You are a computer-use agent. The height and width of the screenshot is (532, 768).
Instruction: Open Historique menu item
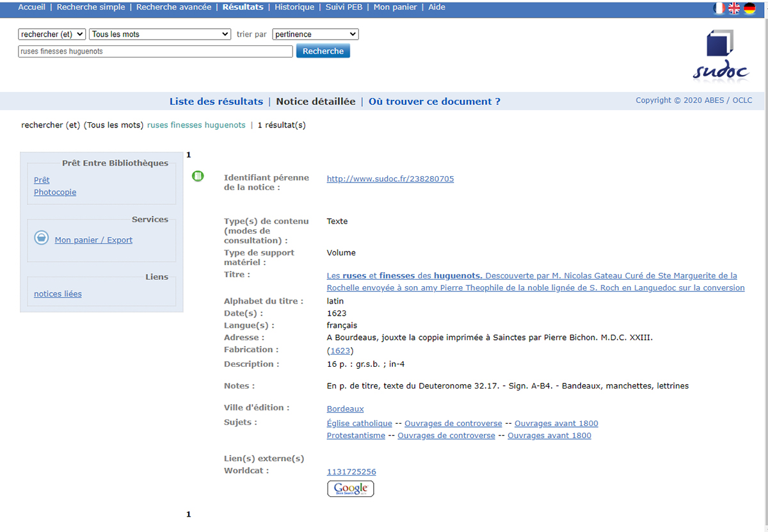pos(294,7)
